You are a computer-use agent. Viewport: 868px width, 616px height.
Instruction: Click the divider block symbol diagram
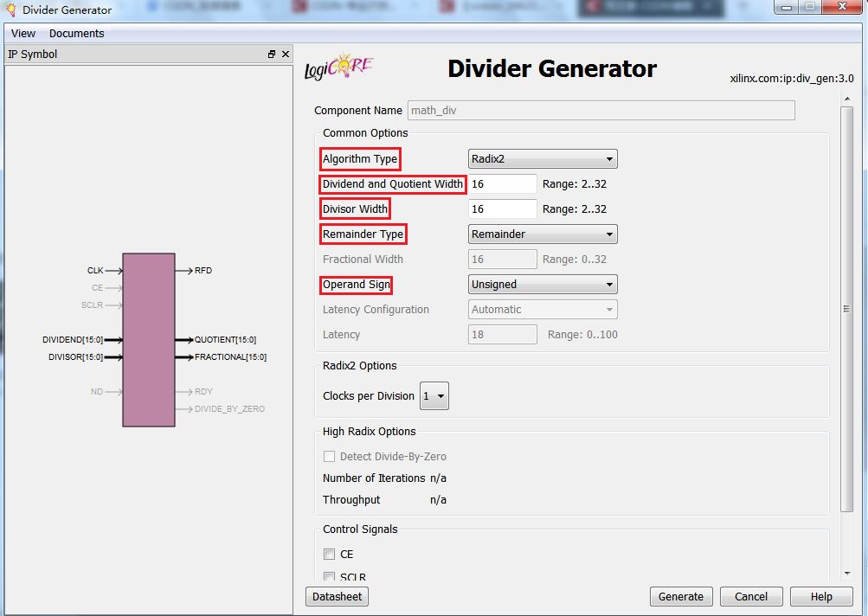point(149,339)
